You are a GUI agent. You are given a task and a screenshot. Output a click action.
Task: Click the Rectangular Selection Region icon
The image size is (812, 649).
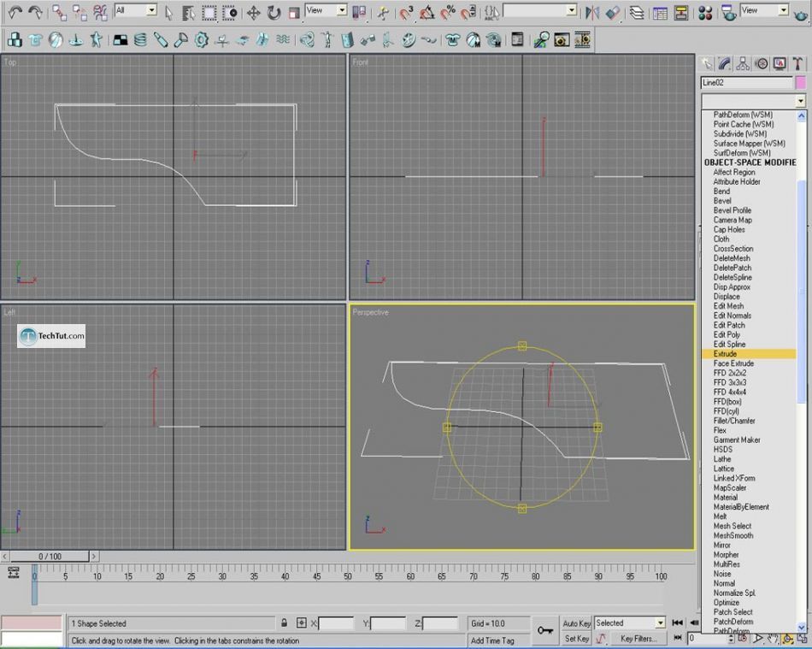coord(209,13)
